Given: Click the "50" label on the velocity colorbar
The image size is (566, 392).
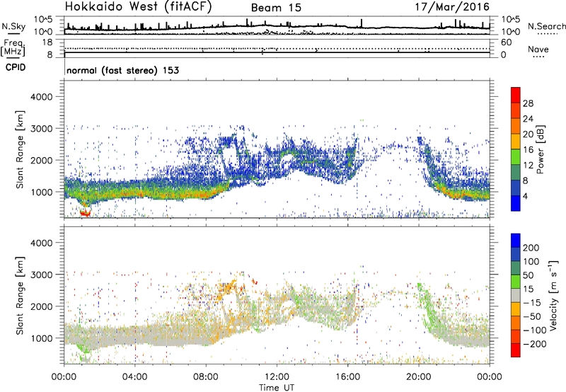Looking at the screenshot, I should click(529, 275).
